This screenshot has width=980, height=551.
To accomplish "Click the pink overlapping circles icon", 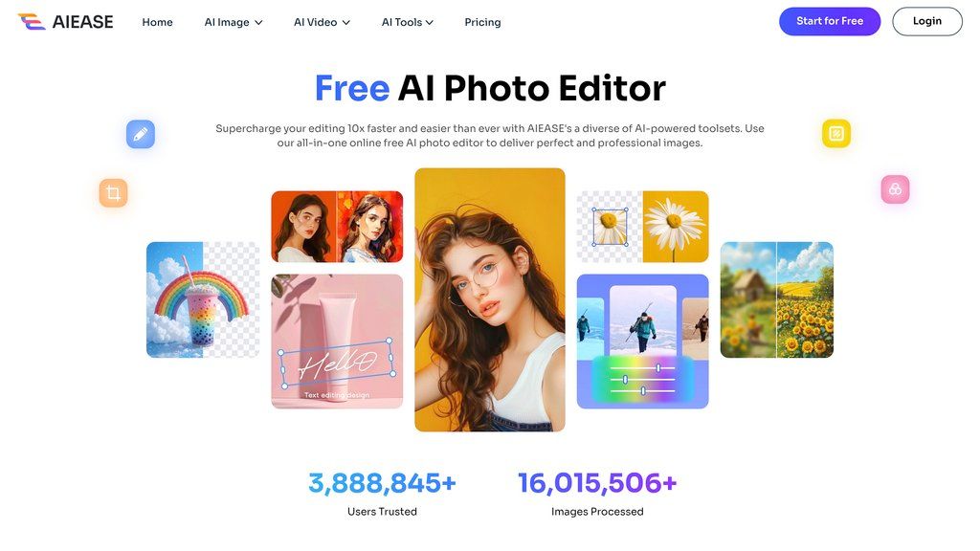I will point(895,189).
